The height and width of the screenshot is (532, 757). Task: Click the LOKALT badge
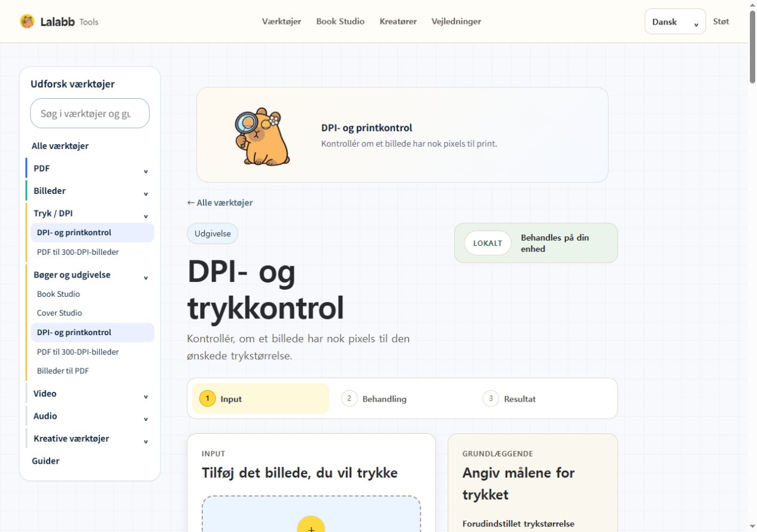488,243
